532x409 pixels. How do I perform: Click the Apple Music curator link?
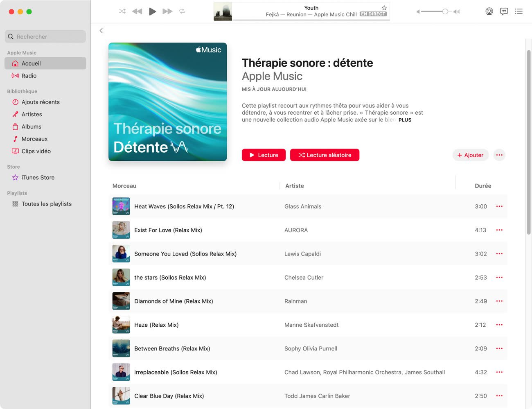pos(272,76)
